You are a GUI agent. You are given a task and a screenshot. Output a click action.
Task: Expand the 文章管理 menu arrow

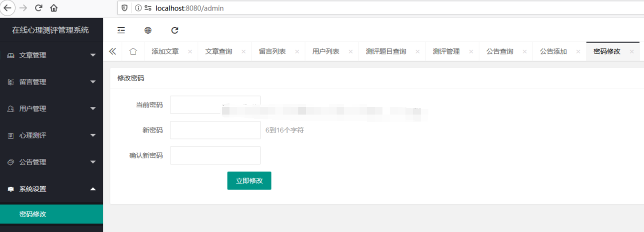point(93,55)
